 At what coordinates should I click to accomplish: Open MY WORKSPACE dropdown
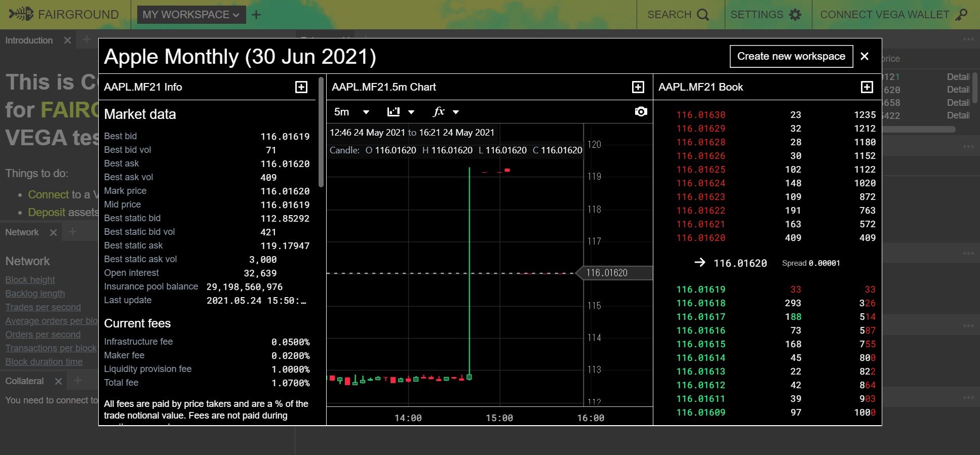pos(191,15)
